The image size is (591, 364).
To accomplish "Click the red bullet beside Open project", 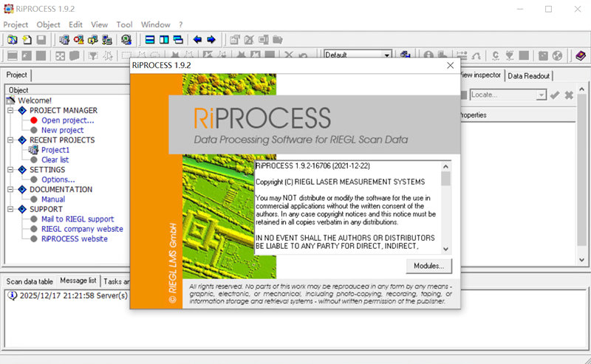I will [34, 120].
